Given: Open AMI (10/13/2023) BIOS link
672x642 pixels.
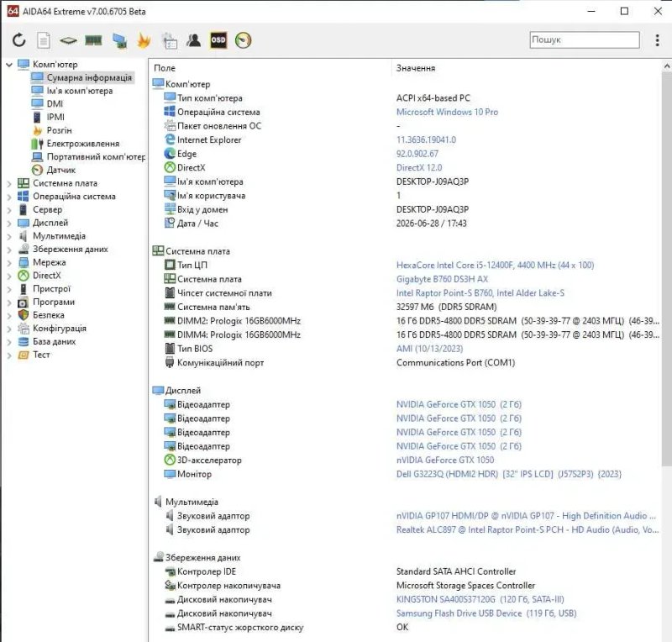Looking at the screenshot, I should pos(429,349).
